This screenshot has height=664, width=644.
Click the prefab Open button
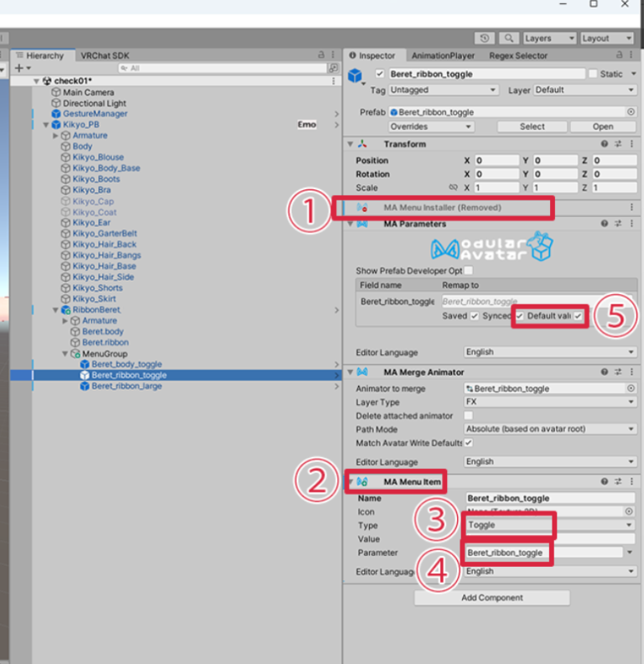tap(603, 127)
